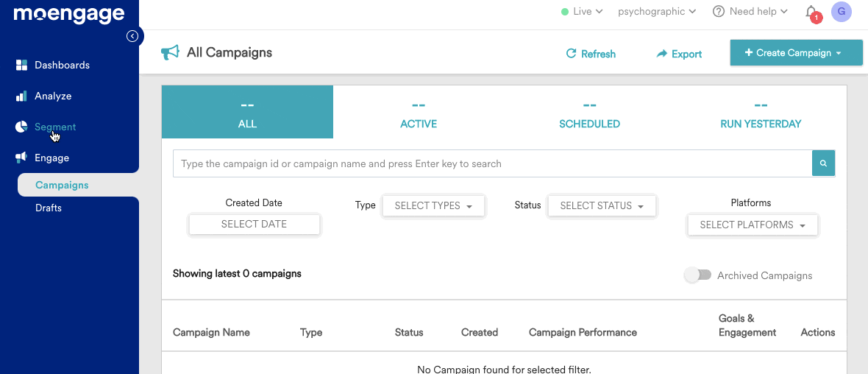Open the Select Status dropdown
This screenshot has height=374, width=868.
(x=601, y=206)
